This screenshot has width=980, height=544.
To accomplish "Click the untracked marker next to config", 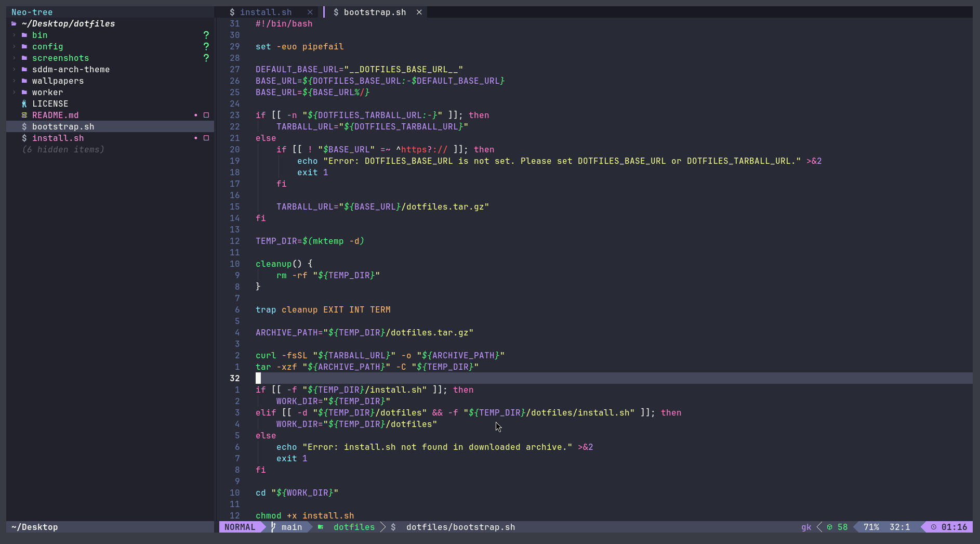I will [206, 47].
